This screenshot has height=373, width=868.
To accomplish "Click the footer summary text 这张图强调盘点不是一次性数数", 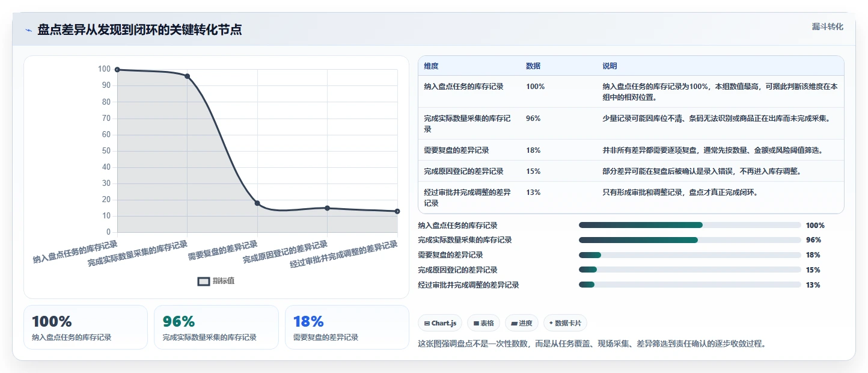I will coord(592,344).
